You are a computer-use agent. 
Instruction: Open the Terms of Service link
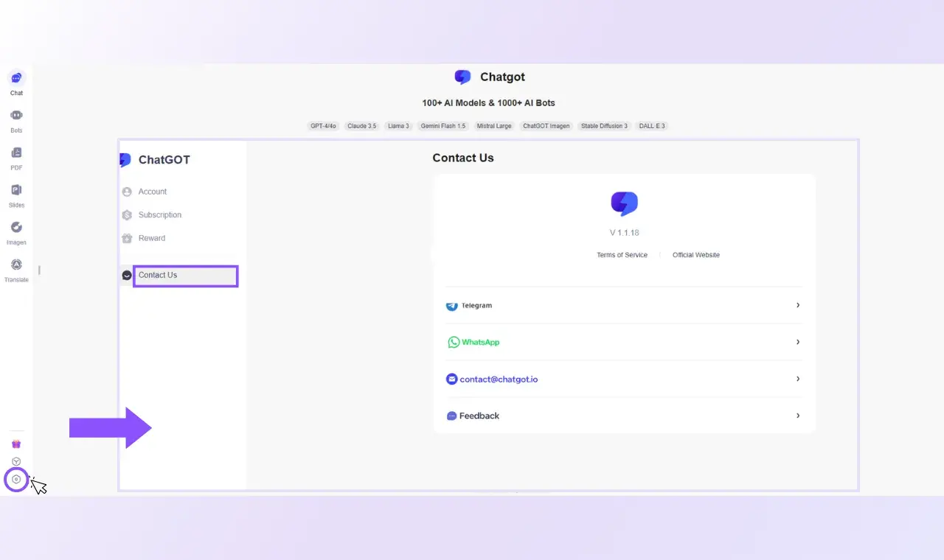[622, 255]
